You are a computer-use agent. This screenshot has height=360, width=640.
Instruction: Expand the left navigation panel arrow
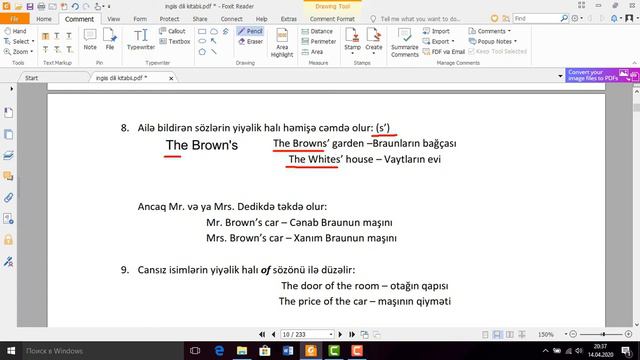point(11,89)
